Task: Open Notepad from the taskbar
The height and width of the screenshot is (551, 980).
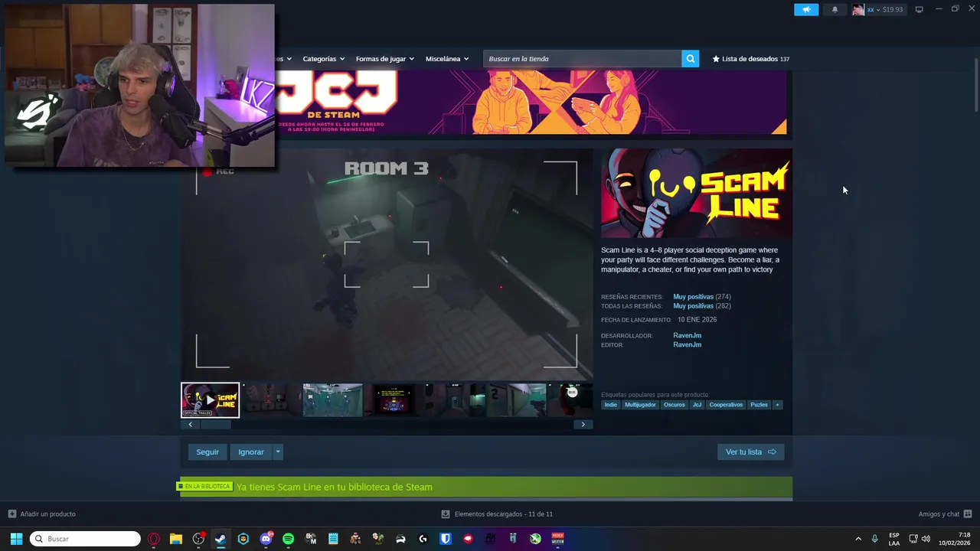Action: [333, 539]
